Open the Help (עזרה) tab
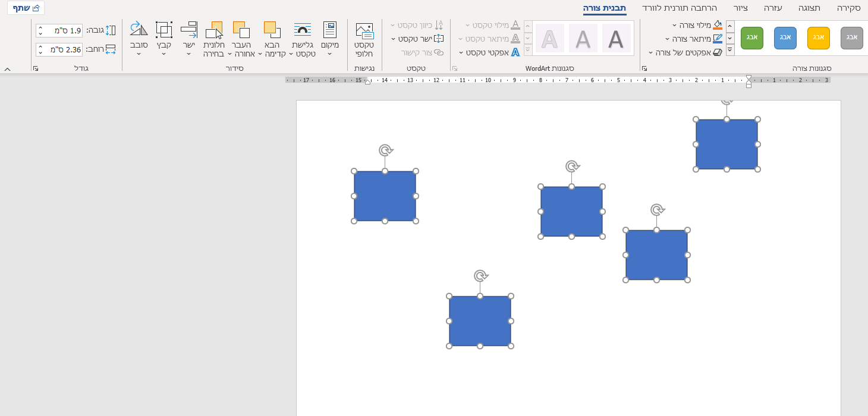The image size is (868, 416). pos(773,8)
